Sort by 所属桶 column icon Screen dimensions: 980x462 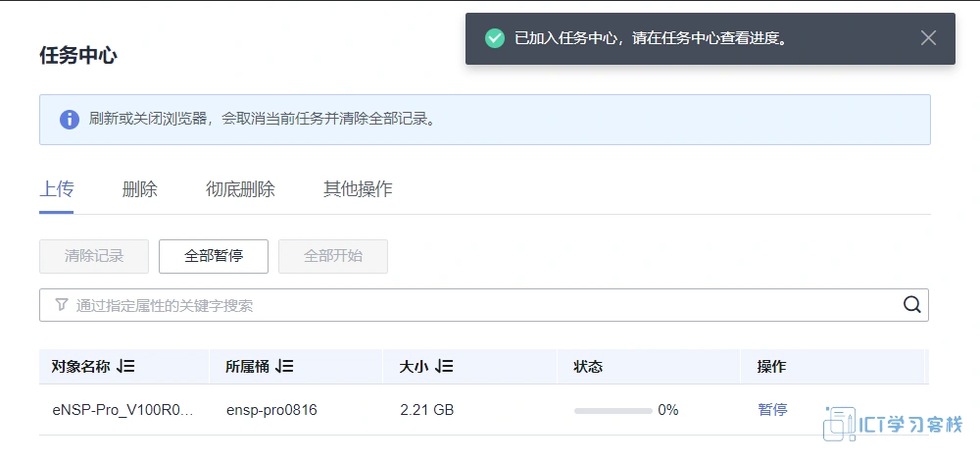click(x=284, y=366)
